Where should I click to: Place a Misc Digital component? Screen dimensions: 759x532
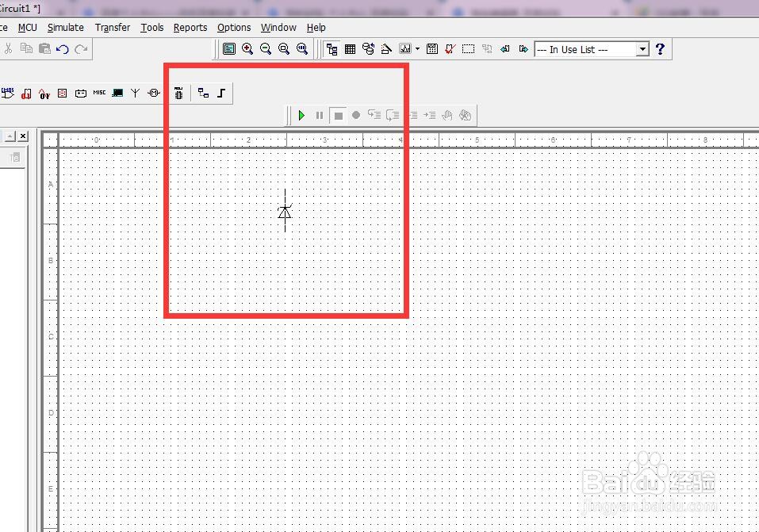[x=26, y=93]
